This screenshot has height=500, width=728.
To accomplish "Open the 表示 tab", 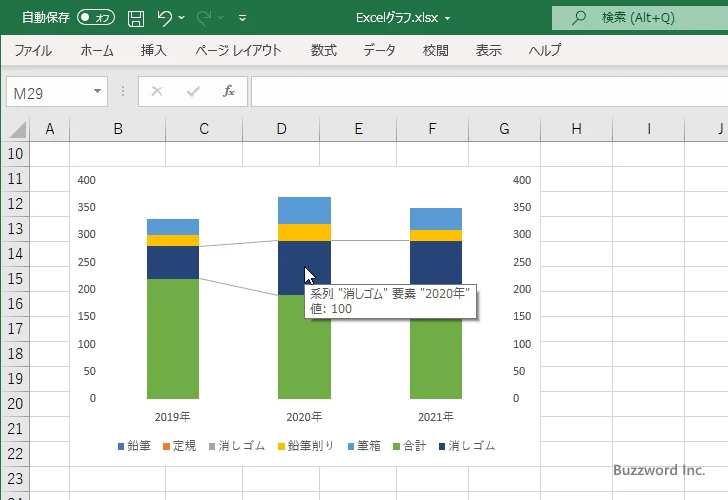I will pyautogui.click(x=488, y=50).
